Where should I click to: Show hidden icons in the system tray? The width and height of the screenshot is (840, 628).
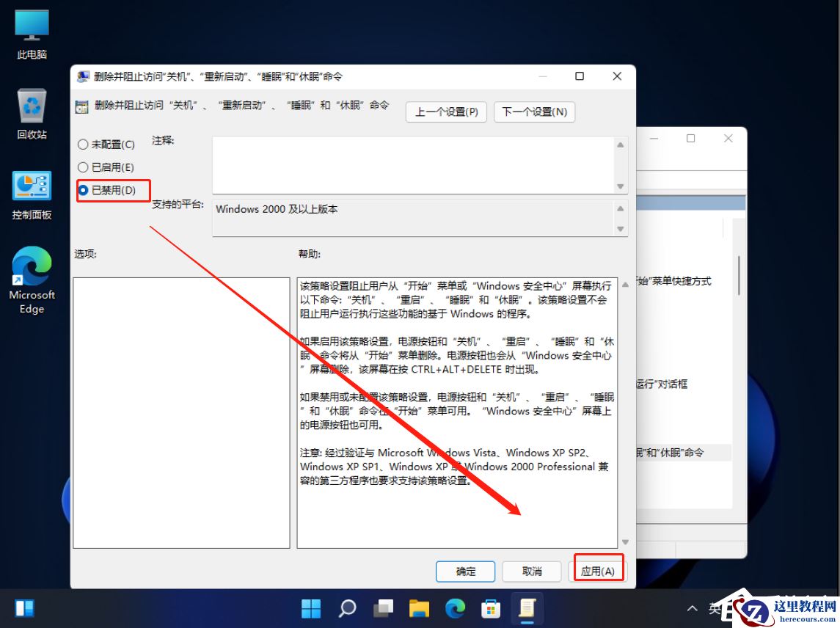692,607
